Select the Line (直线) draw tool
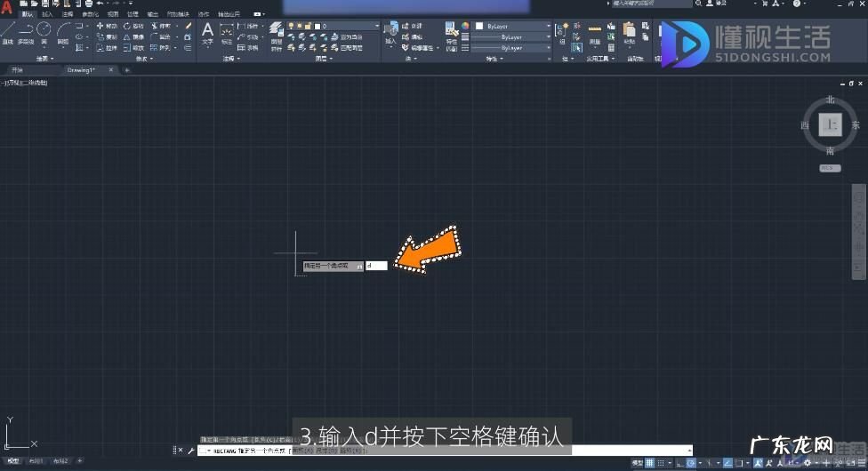This screenshot has height=471, width=868. click(8, 33)
